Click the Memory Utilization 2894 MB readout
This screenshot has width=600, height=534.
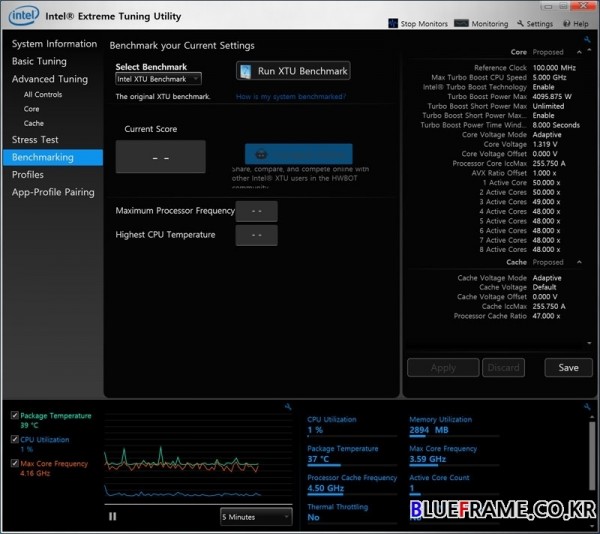pos(429,430)
